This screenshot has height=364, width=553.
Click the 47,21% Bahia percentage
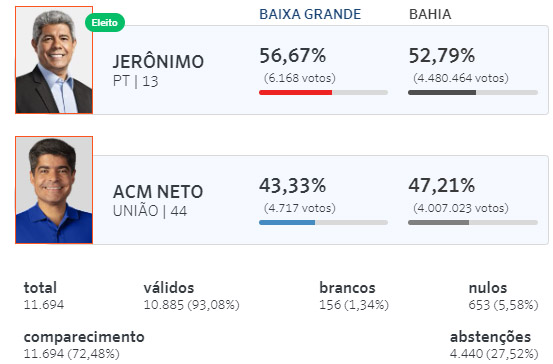point(442,186)
